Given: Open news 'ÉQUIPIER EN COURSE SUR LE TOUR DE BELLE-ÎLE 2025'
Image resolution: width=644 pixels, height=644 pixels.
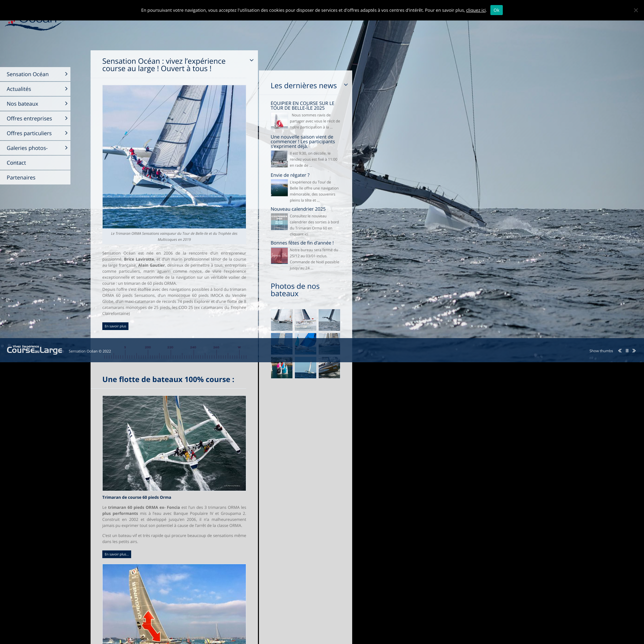Looking at the screenshot, I should point(303,106).
